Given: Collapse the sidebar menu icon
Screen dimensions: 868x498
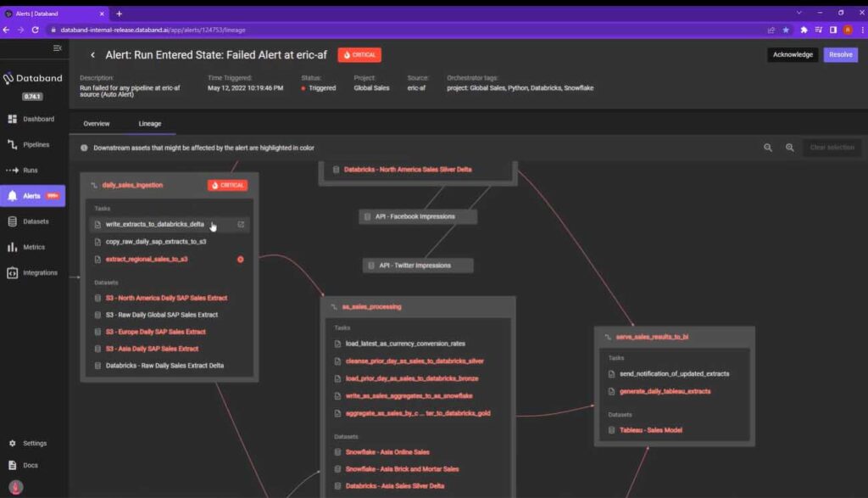Looking at the screenshot, I should tap(57, 48).
